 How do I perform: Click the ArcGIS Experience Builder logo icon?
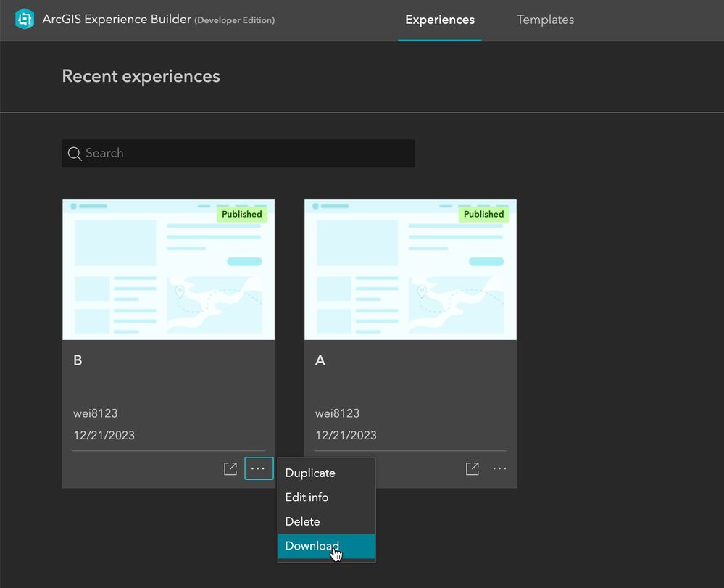point(25,20)
